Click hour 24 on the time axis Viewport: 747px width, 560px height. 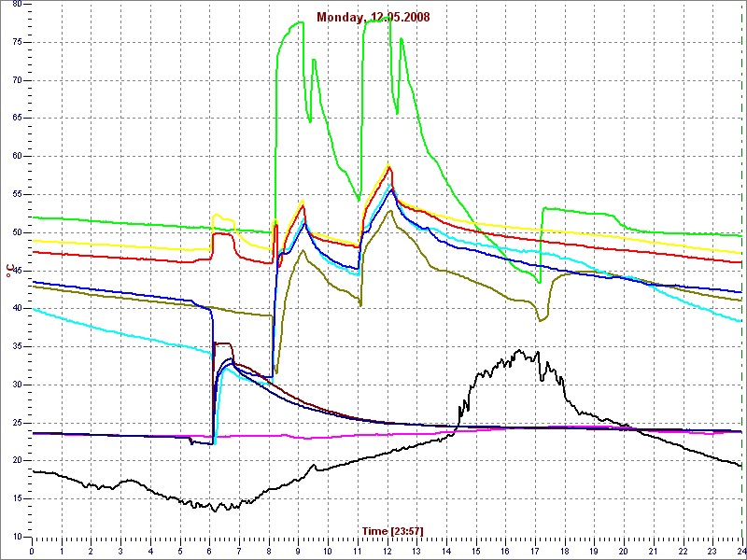[741, 551]
